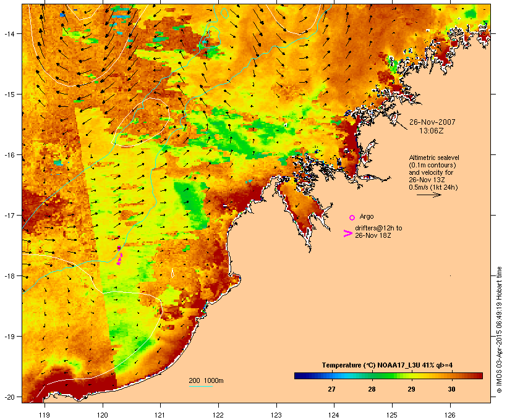The height and width of the screenshot is (420, 507).
Task: Click the IMOS copyright timestamp text
Action: (x=499, y=330)
